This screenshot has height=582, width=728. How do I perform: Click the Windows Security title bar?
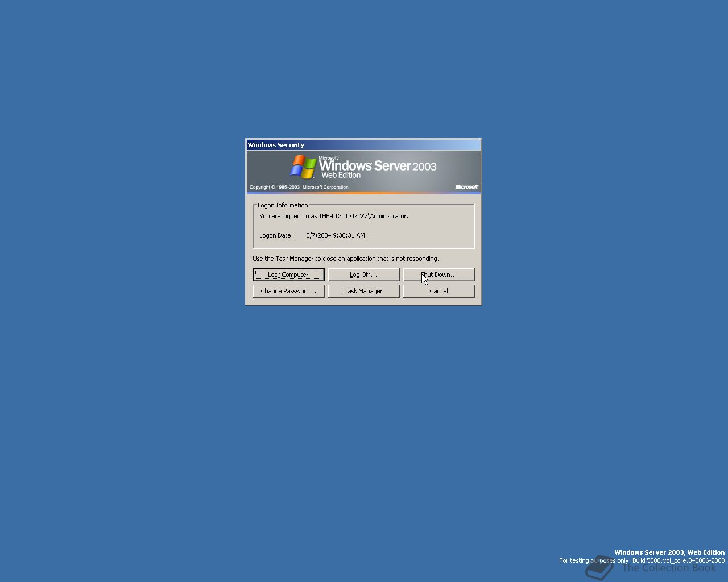pos(363,145)
